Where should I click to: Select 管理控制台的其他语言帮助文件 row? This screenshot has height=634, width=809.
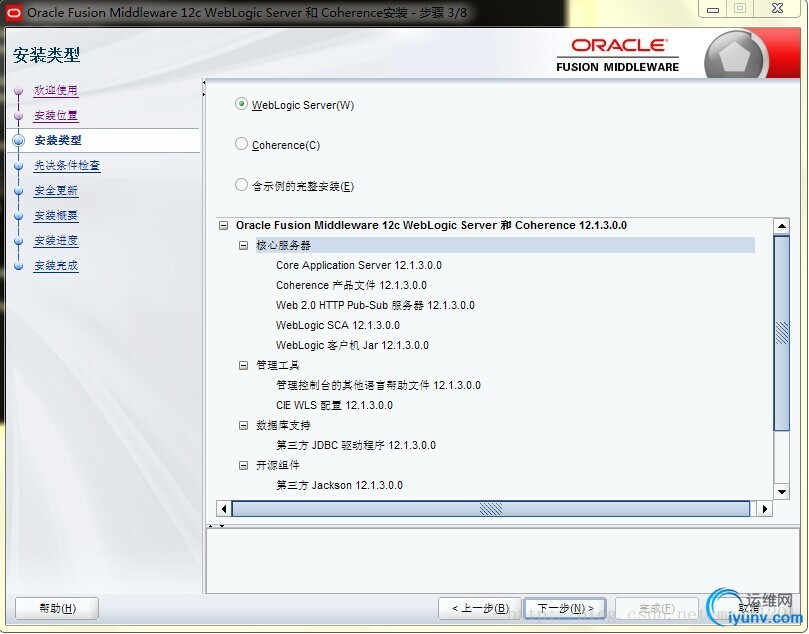[x=378, y=385]
